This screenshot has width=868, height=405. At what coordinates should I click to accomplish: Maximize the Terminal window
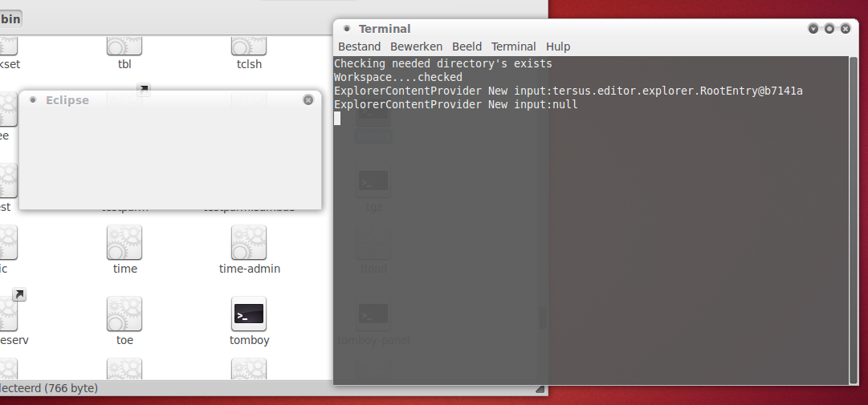pos(829,29)
